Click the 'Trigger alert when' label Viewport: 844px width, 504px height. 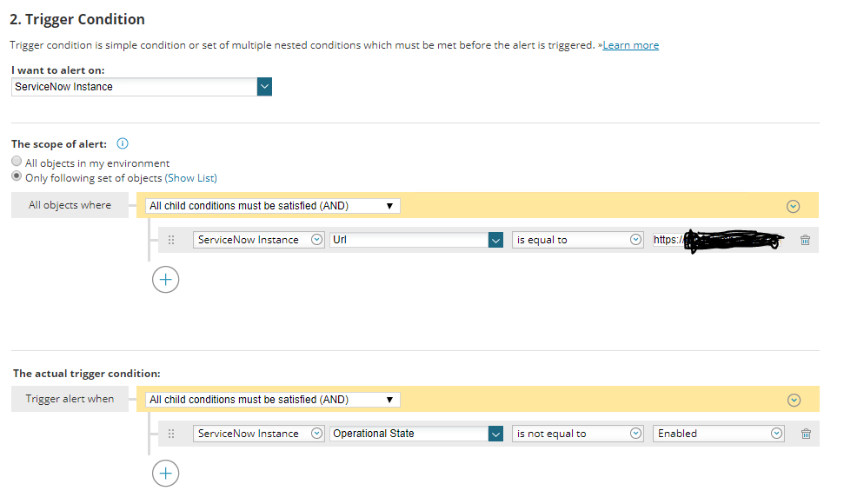[x=70, y=399]
